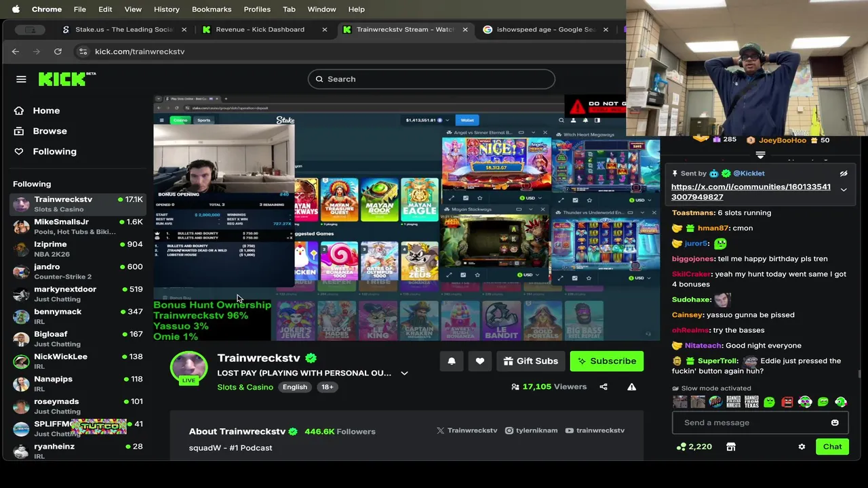Click the SuperTroll username in chat
Screen dimensions: 868x488
(x=717, y=361)
